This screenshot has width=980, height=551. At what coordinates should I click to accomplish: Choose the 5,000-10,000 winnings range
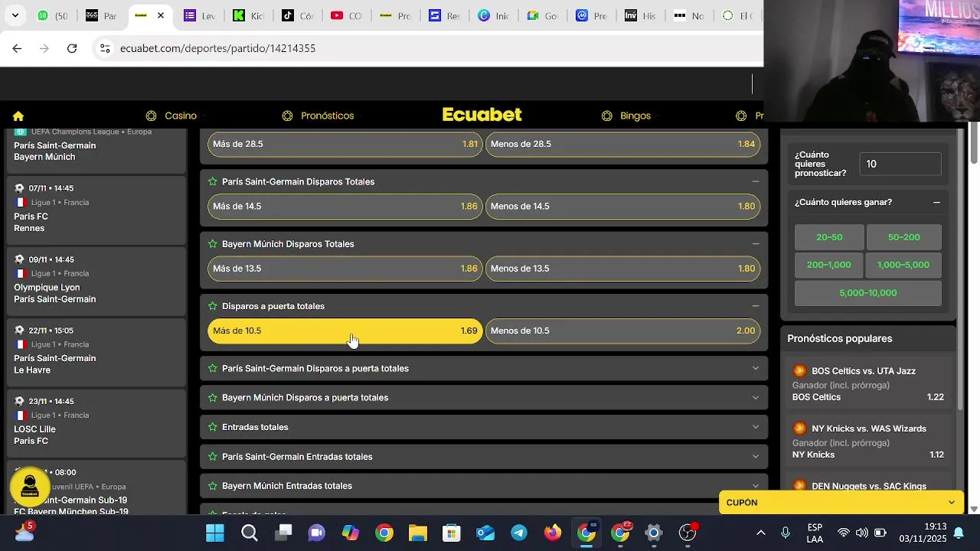pos(868,293)
